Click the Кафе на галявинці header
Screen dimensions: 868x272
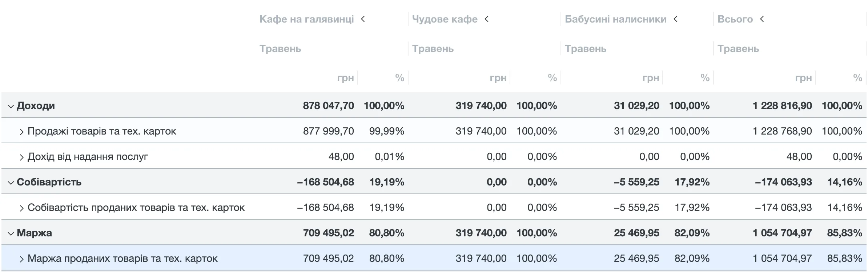click(306, 19)
